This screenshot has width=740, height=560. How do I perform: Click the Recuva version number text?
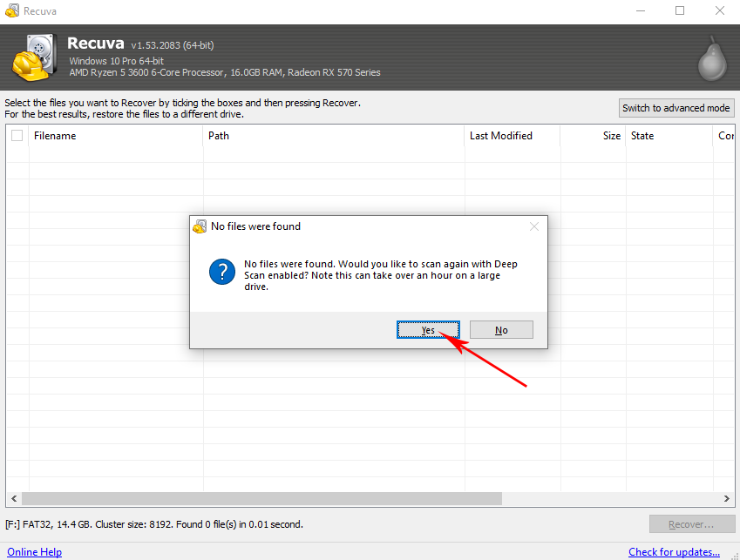tap(173, 45)
